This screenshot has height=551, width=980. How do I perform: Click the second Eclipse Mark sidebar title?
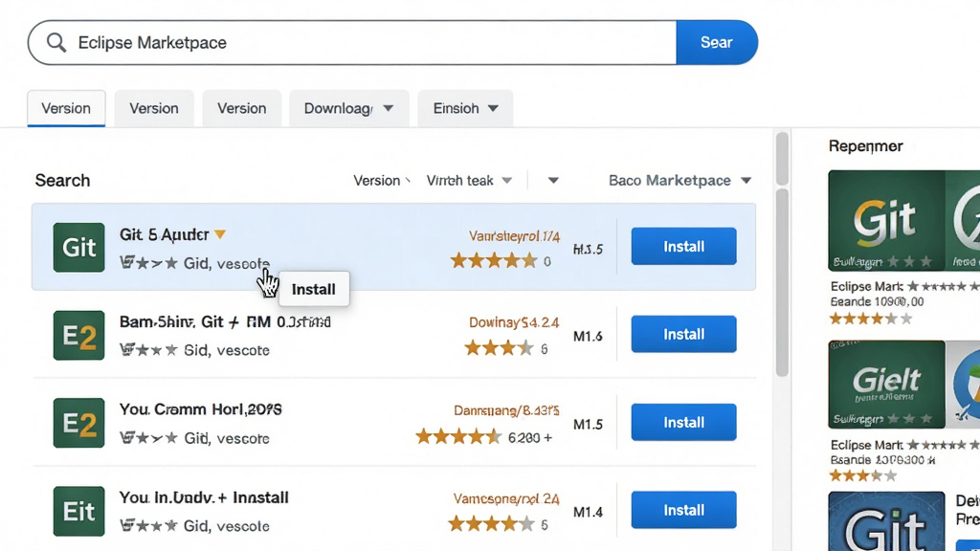pos(867,445)
